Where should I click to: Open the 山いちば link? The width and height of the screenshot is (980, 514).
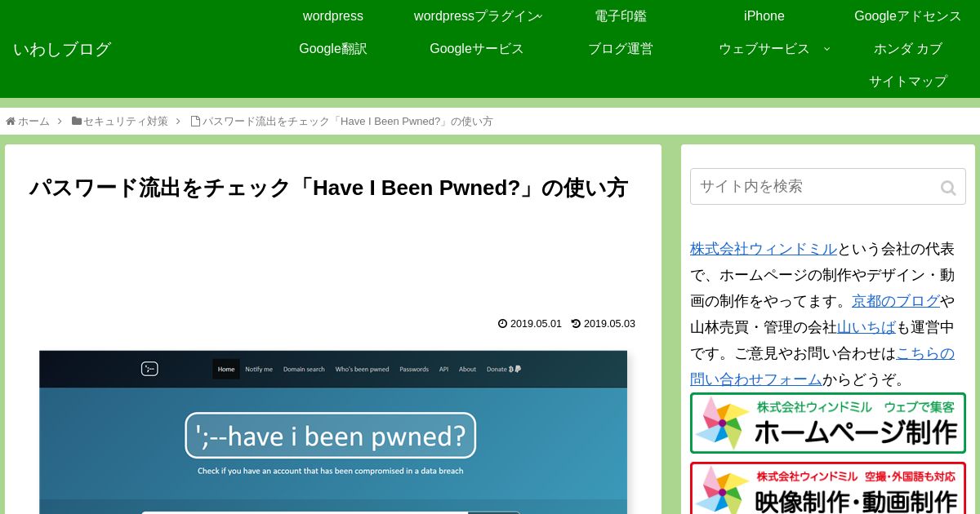(x=866, y=327)
